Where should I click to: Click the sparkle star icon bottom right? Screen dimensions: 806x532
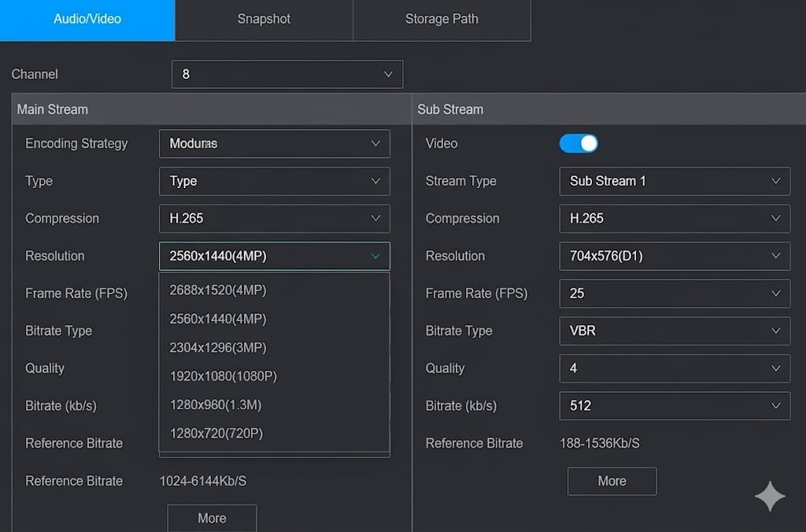point(770,496)
